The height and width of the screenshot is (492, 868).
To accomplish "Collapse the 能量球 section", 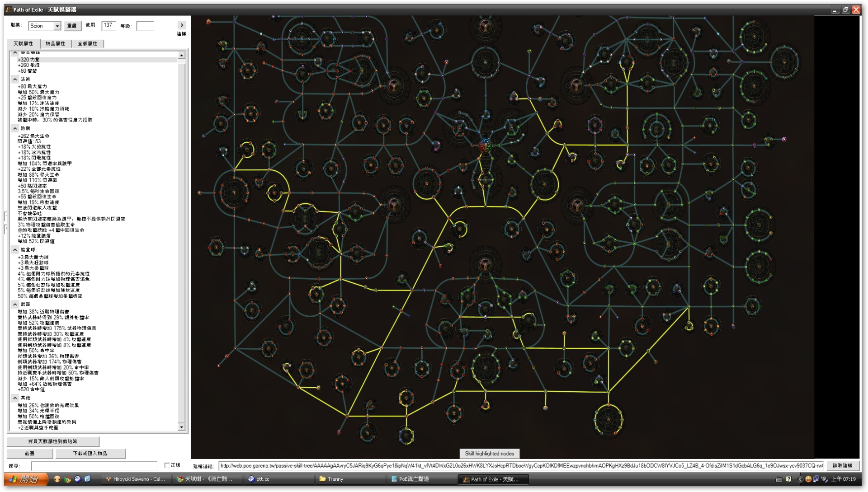I will (x=15, y=250).
